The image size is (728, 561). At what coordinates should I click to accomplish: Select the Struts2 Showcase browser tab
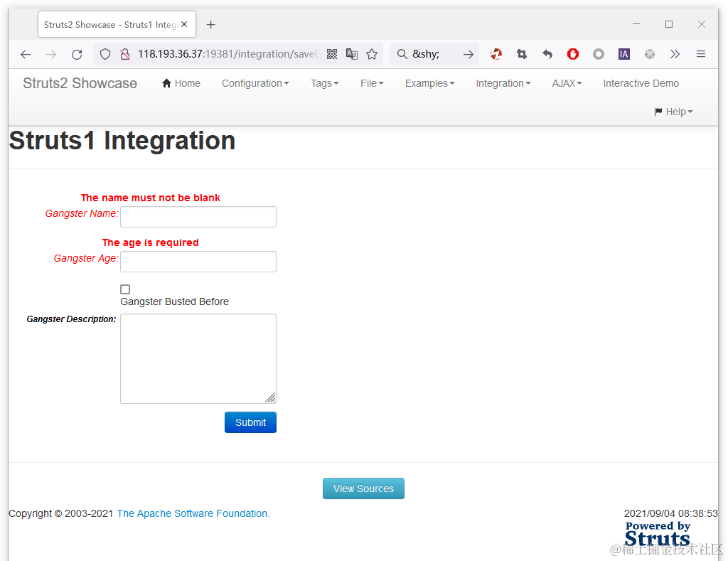(112, 25)
